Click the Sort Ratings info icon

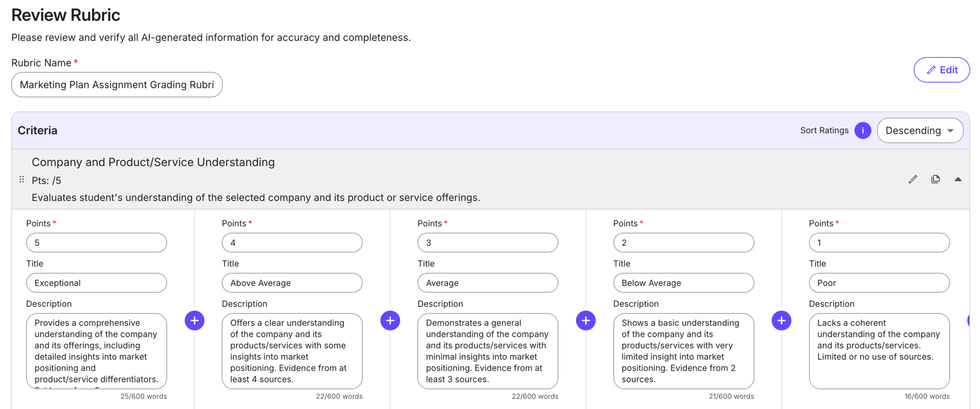[863, 131]
